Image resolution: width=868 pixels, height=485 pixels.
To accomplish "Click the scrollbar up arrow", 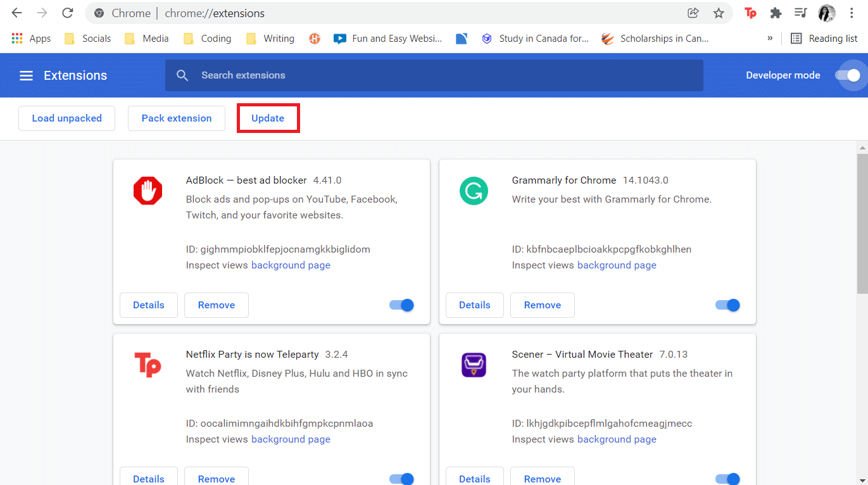I will (x=862, y=148).
